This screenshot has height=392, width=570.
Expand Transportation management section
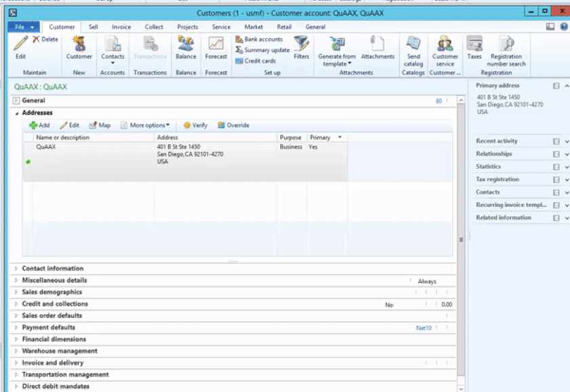(x=16, y=374)
